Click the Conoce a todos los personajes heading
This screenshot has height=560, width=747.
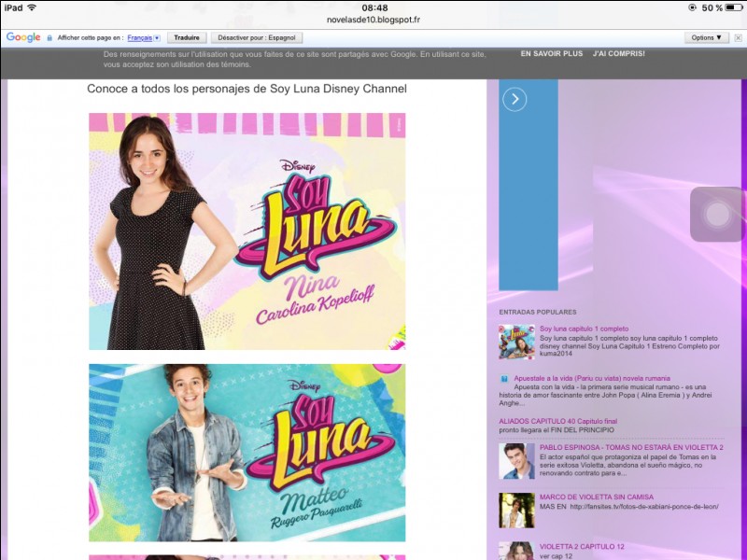[247, 89]
